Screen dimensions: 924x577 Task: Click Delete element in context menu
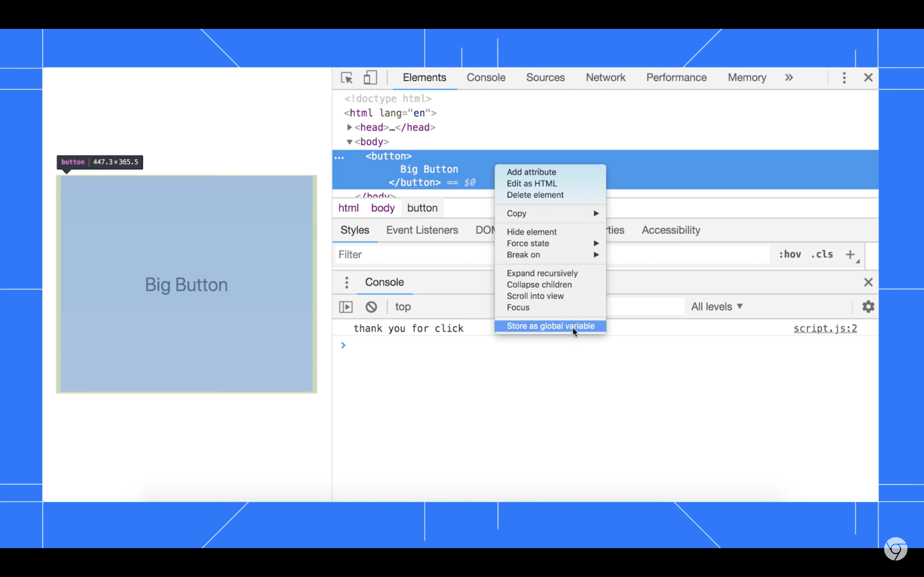click(x=535, y=195)
